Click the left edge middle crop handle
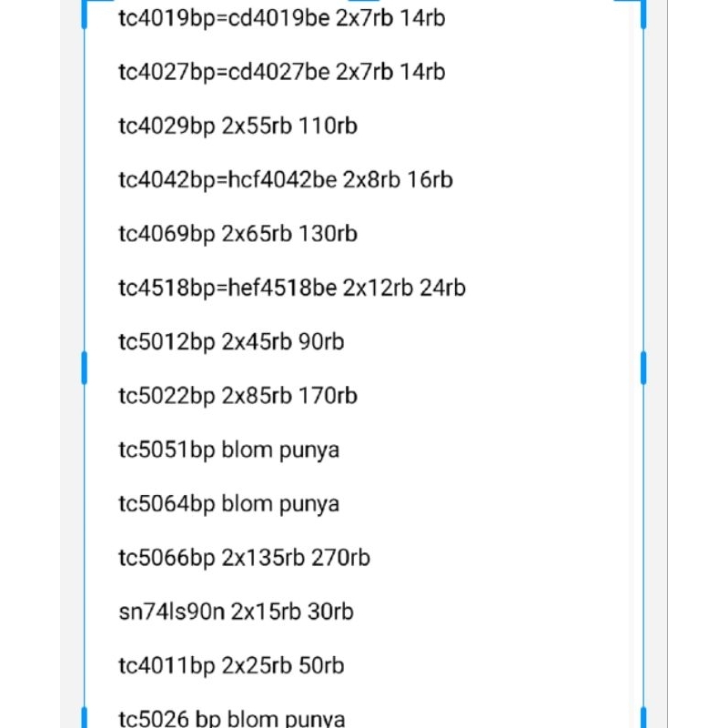Image resolution: width=728 pixels, height=728 pixels. (x=85, y=368)
